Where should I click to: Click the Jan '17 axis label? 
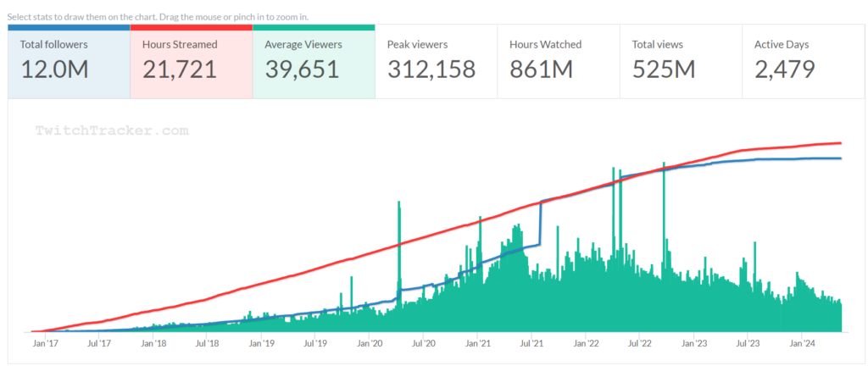(x=46, y=344)
